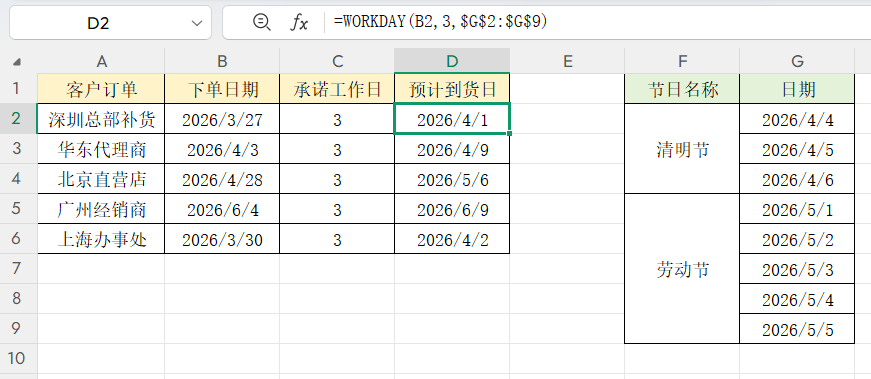Select column C header
This screenshot has width=871, height=379.
coord(337,61)
